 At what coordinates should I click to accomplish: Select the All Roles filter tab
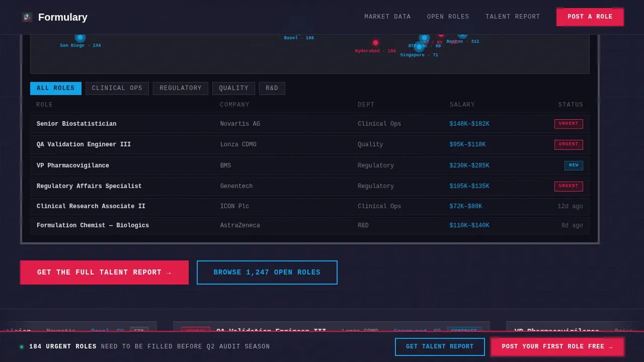point(55,88)
